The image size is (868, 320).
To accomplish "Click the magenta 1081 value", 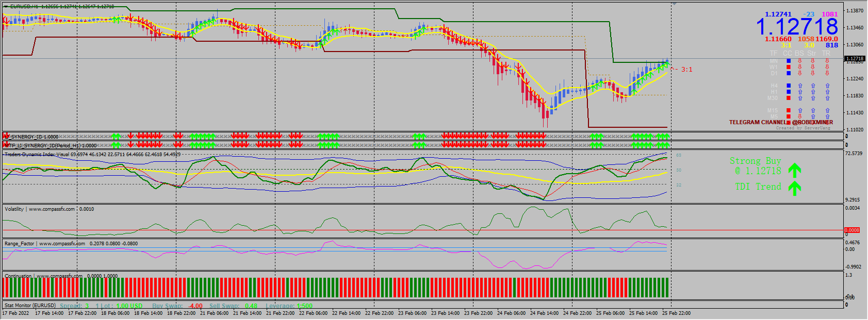I will [830, 14].
